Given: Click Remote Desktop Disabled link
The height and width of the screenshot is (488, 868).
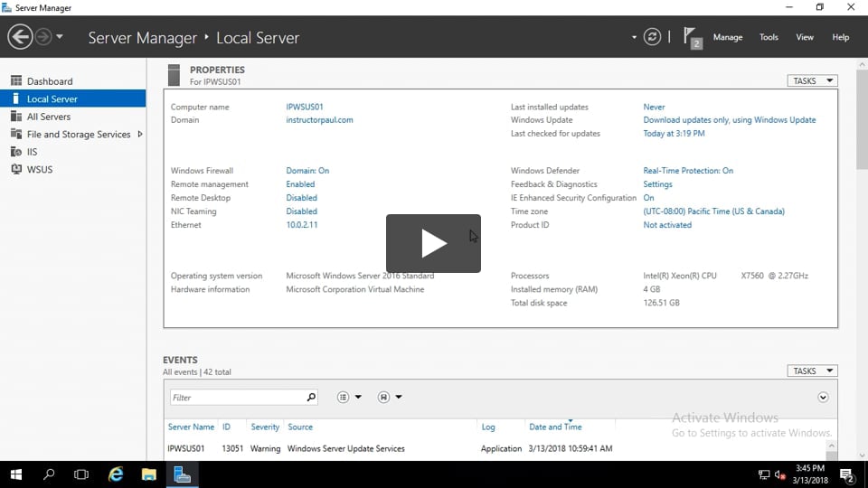Looking at the screenshot, I should coord(301,198).
